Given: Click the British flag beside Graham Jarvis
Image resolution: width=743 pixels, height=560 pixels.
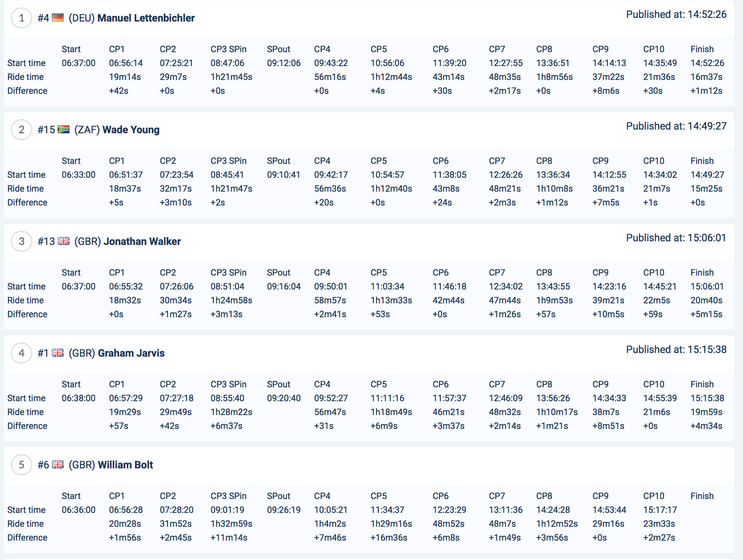Looking at the screenshot, I should (58, 353).
